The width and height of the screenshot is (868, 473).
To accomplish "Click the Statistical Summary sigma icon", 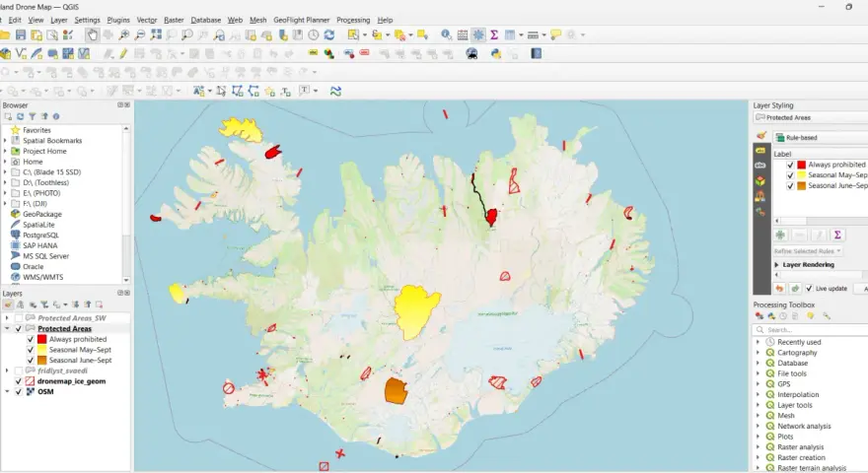I will [494, 34].
